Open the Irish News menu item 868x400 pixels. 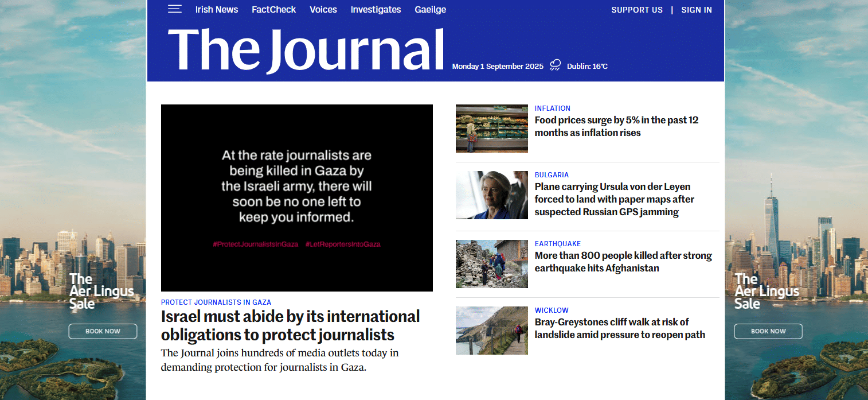coord(217,9)
